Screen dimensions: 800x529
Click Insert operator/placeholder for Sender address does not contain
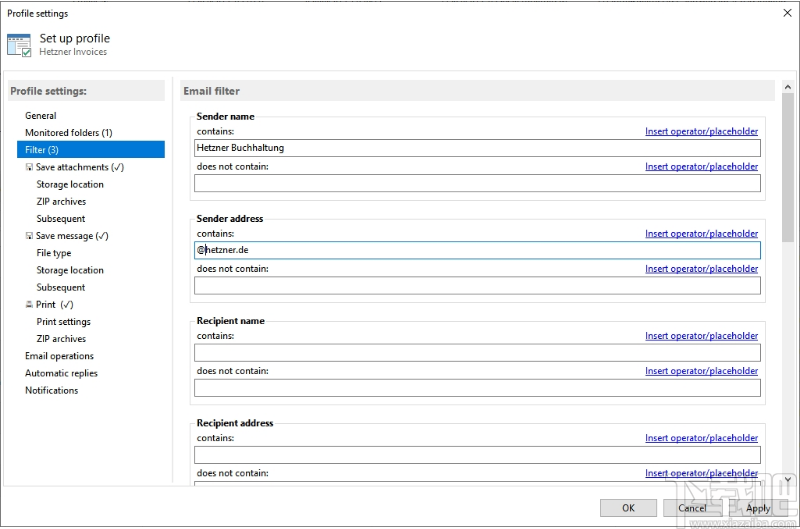click(701, 269)
